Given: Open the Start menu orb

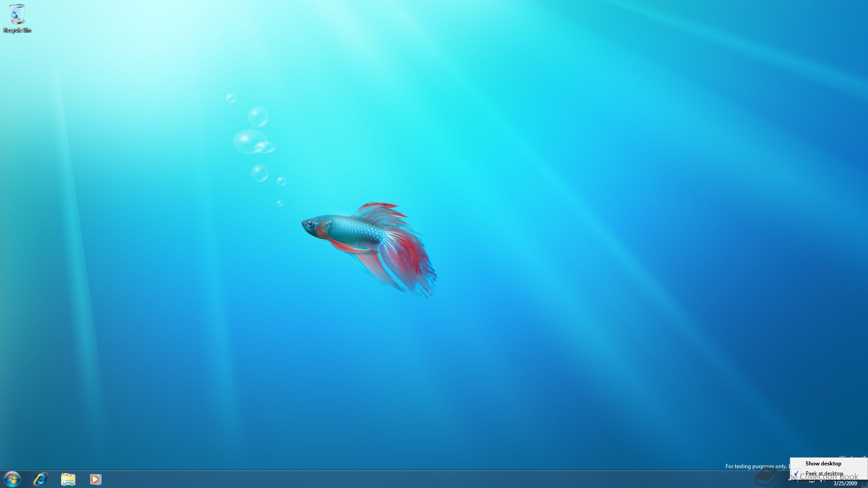Looking at the screenshot, I should tap(12, 479).
